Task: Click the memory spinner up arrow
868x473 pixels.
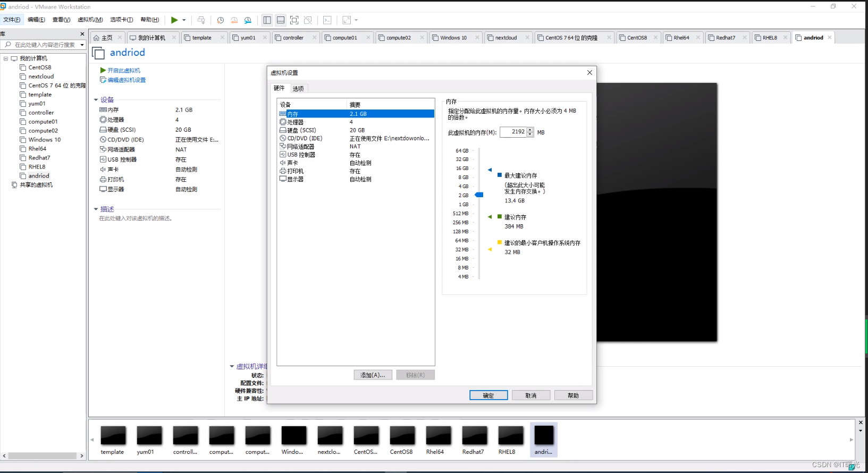Action: [530, 130]
